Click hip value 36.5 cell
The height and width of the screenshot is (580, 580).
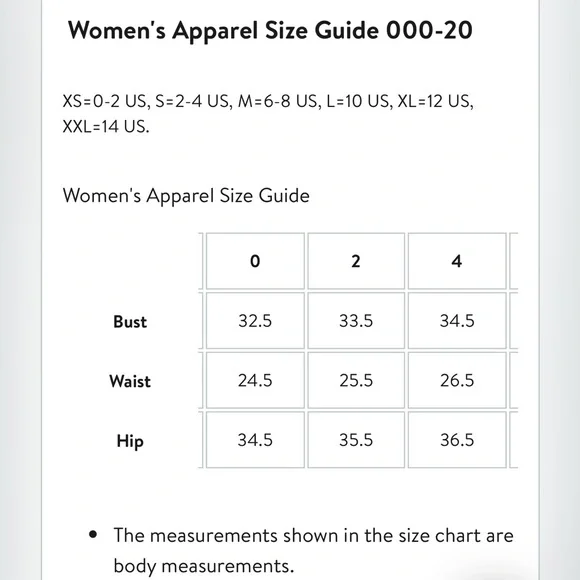[457, 440]
